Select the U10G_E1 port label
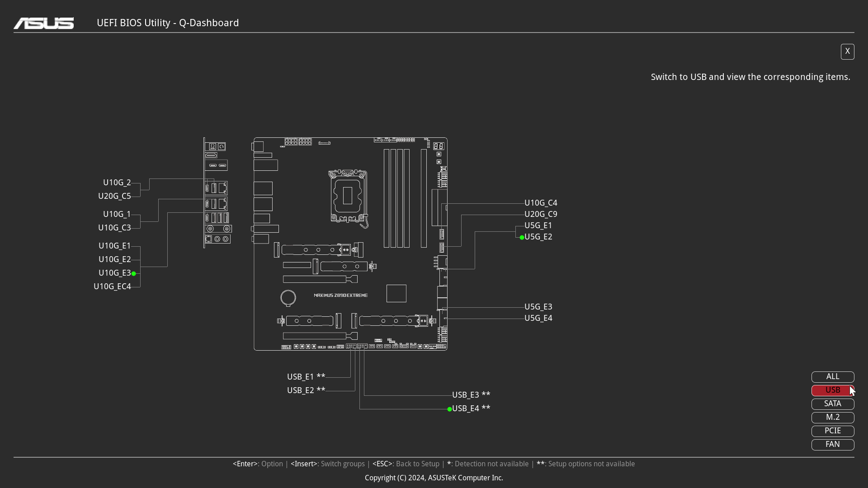Viewport: 868px width, 488px height. (115, 246)
